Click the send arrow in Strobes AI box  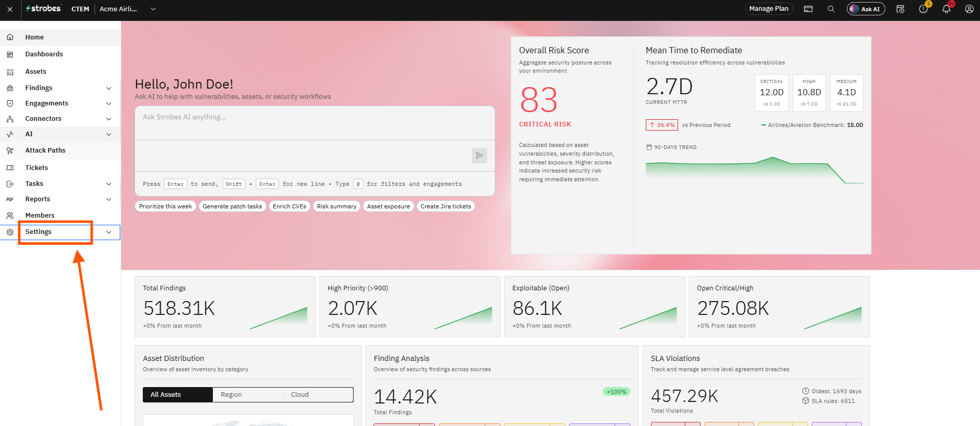click(x=480, y=156)
